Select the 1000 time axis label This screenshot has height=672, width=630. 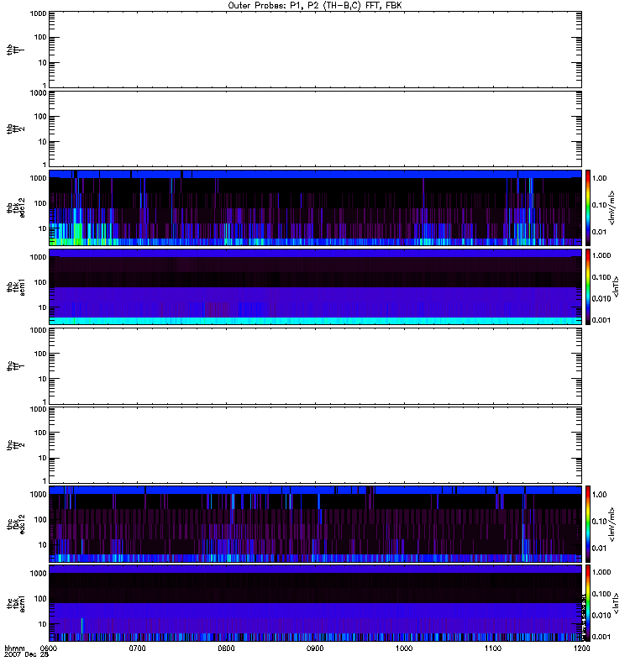point(405,648)
